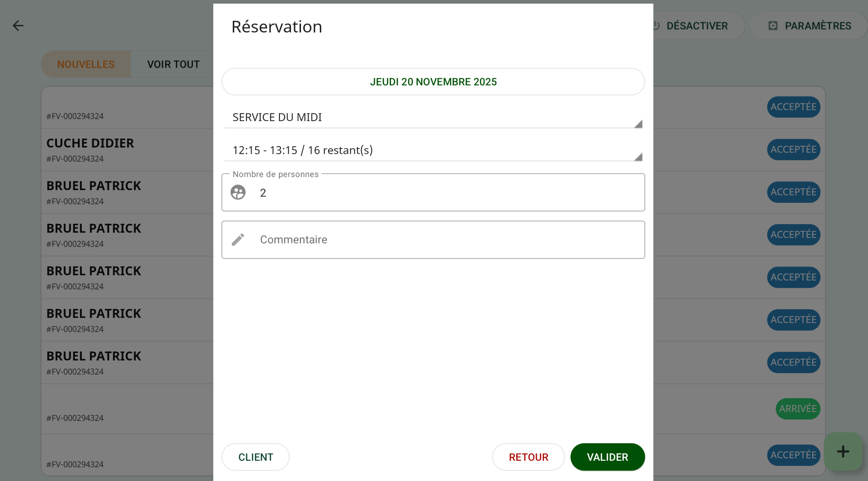Click Acceptée badge on Cuche Didier row
868x481 pixels.
[x=793, y=150]
